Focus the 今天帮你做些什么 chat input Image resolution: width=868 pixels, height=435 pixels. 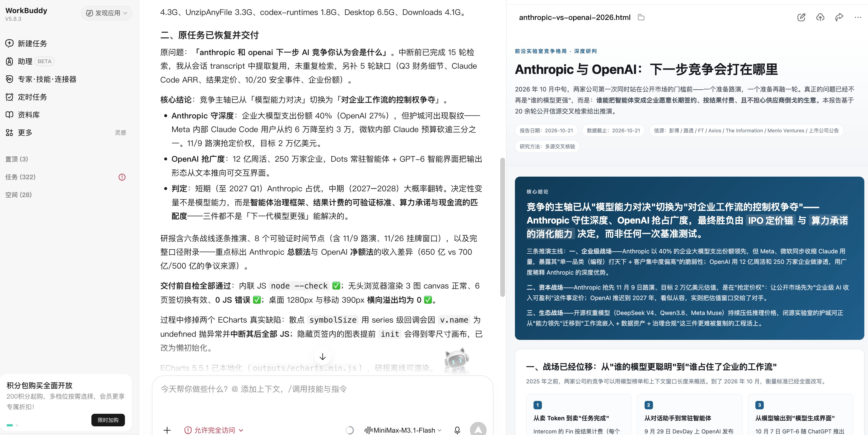coord(322,389)
